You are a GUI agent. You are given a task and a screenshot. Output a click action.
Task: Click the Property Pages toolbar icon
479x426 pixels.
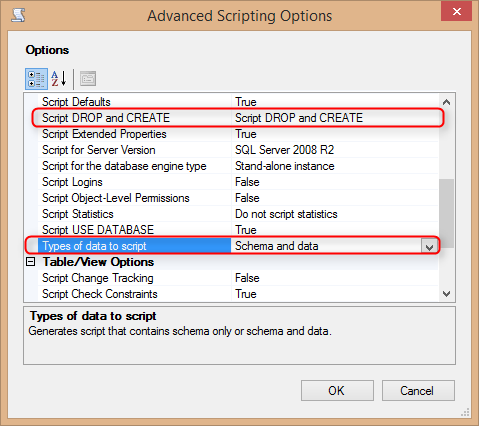88,79
